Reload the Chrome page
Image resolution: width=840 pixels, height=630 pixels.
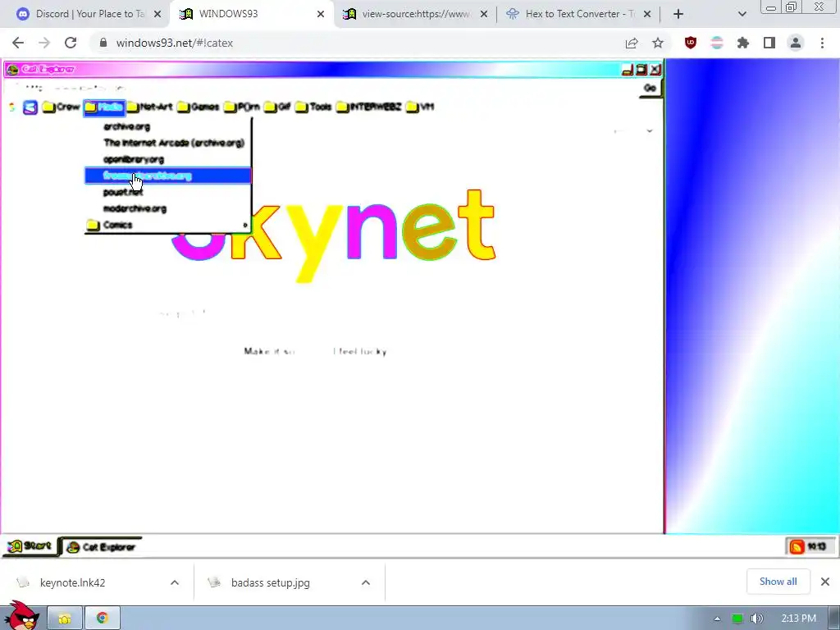point(71,43)
